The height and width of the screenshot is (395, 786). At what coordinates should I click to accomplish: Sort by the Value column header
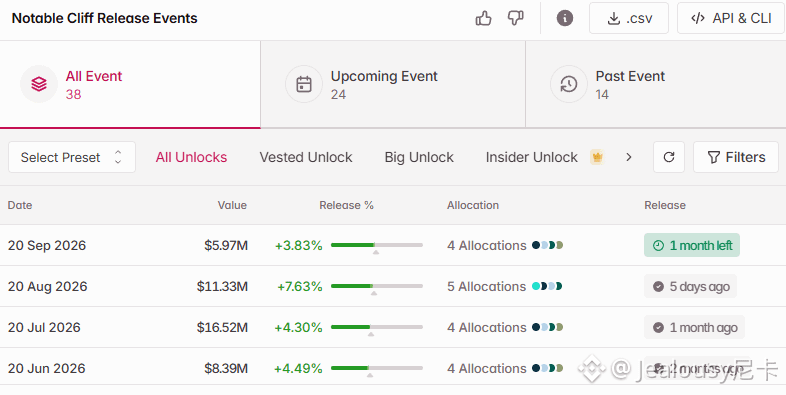tap(232, 205)
